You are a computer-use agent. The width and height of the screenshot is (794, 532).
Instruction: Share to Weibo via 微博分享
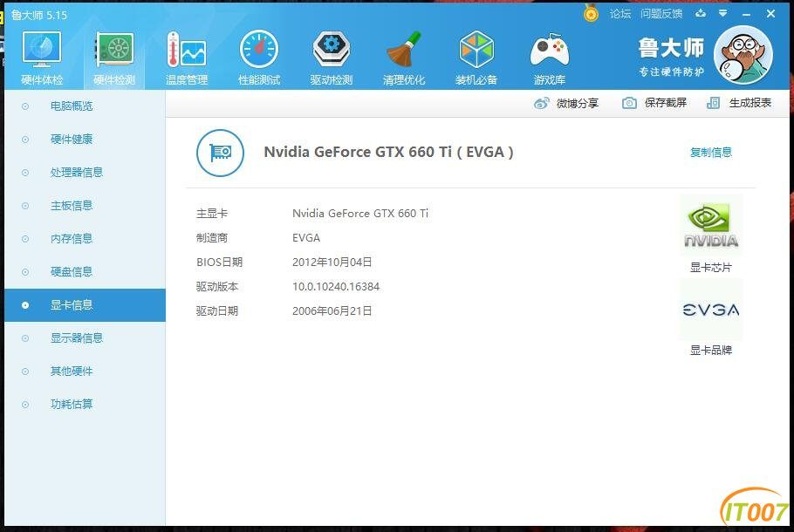[566, 103]
